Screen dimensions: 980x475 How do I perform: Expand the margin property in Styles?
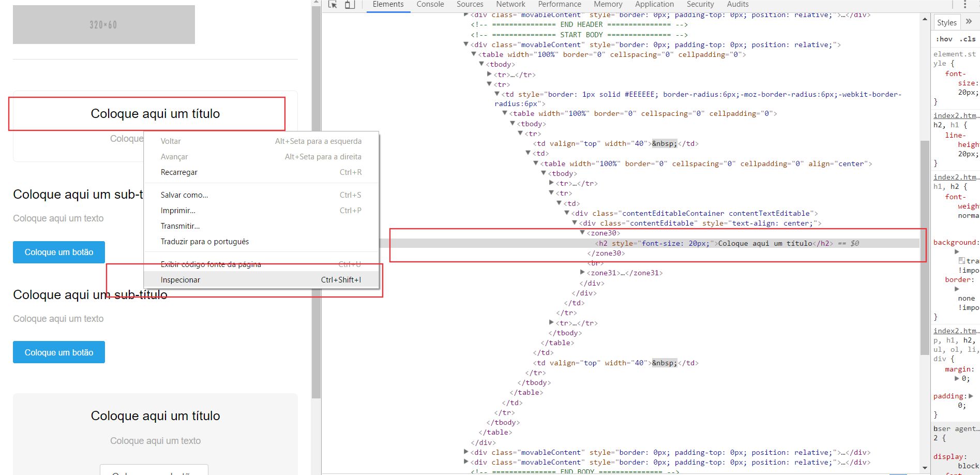[957, 378]
